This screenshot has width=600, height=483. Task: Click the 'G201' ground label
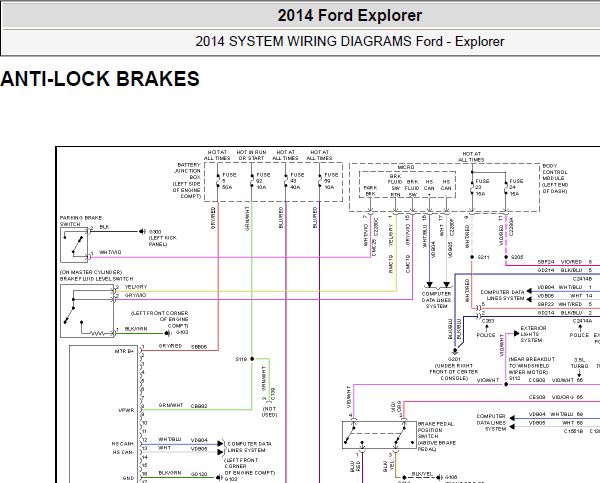point(454,360)
